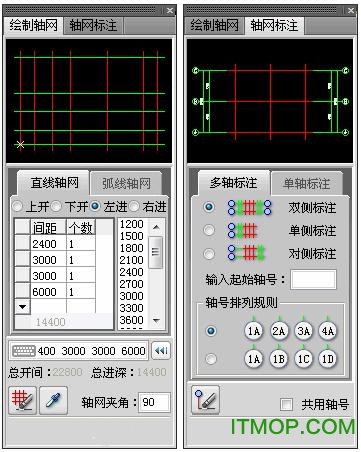Pick 1800 from spacing list
Image resolution: width=361 pixels, height=452 pixels.
pyautogui.click(x=131, y=248)
